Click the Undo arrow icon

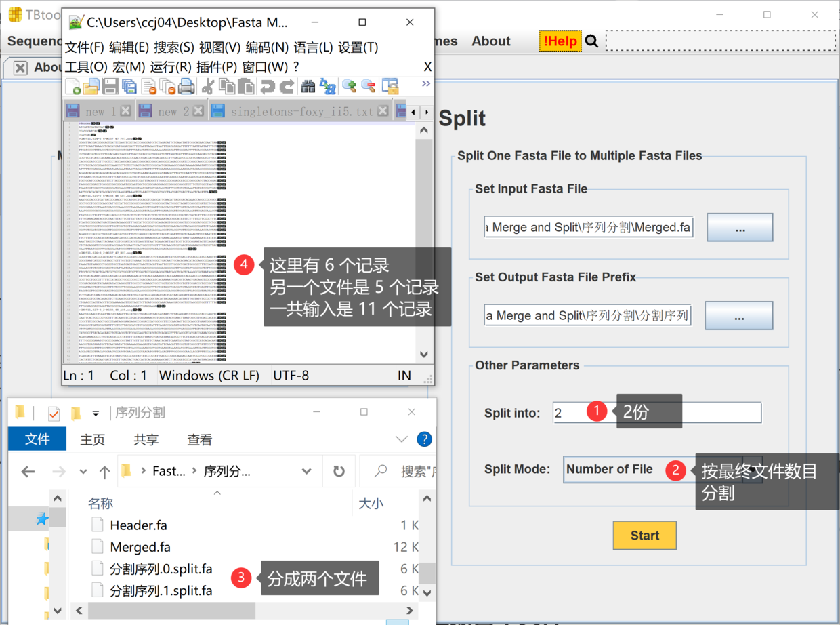(268, 86)
